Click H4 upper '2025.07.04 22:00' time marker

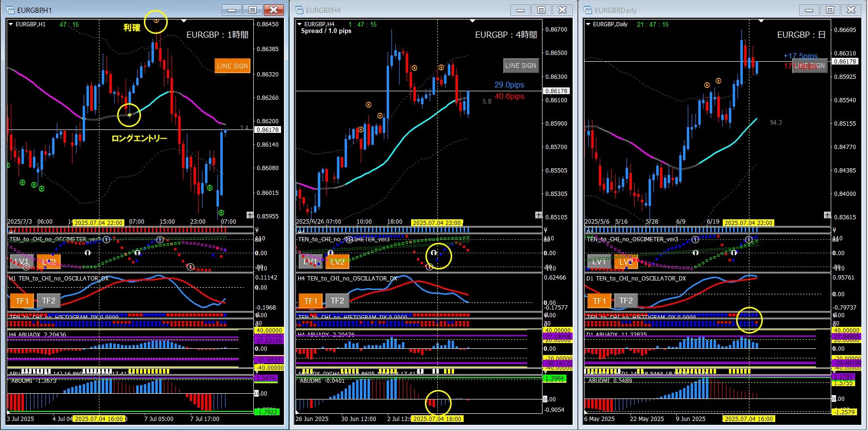click(x=437, y=223)
